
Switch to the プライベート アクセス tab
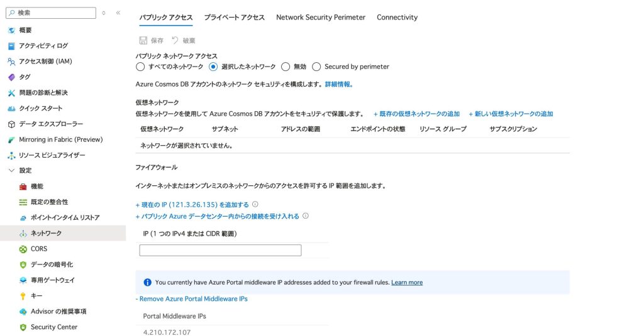pos(234,18)
